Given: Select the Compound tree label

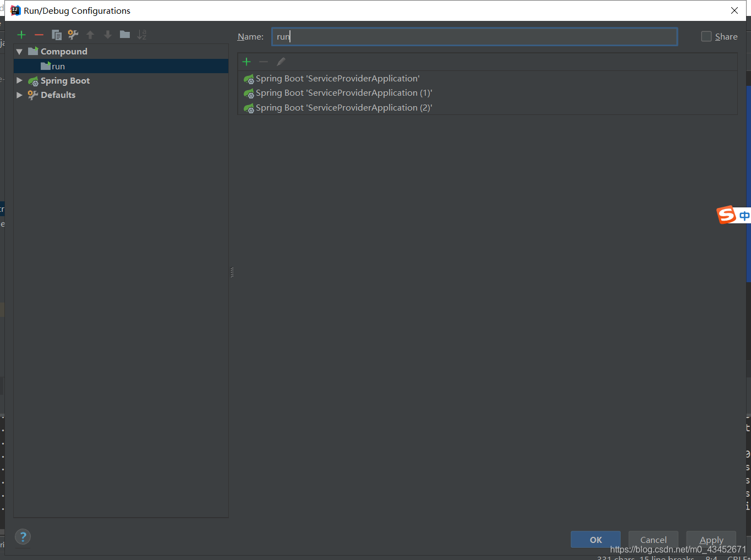Looking at the screenshot, I should click(64, 51).
